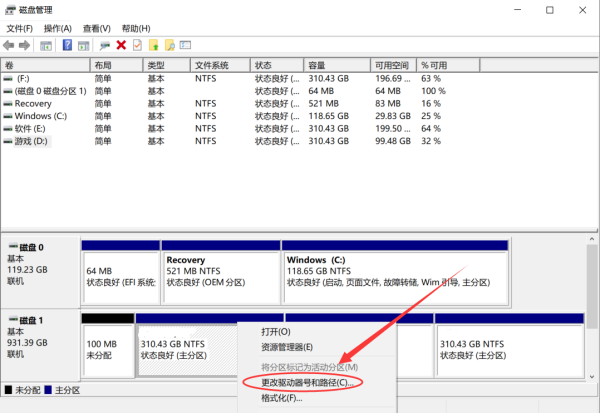Choose 更改驱动器号和路径(C)... in context menu
600x413 pixels.
point(306,382)
